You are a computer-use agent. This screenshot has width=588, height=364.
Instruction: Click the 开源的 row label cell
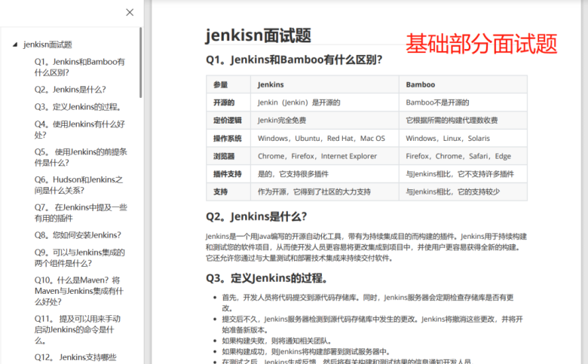(228, 102)
